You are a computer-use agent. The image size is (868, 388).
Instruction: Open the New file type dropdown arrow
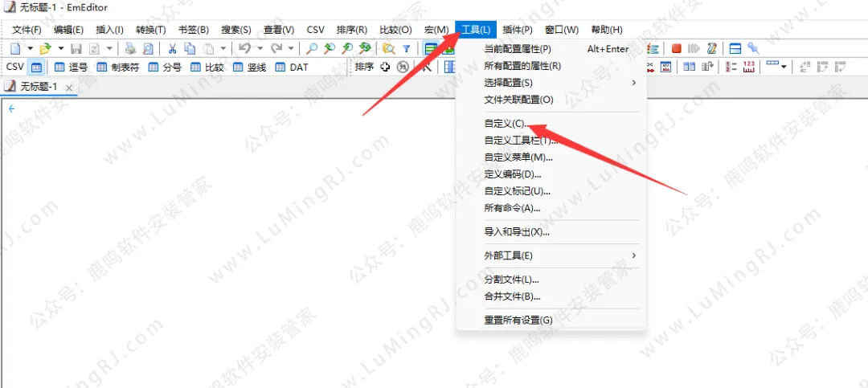point(30,49)
